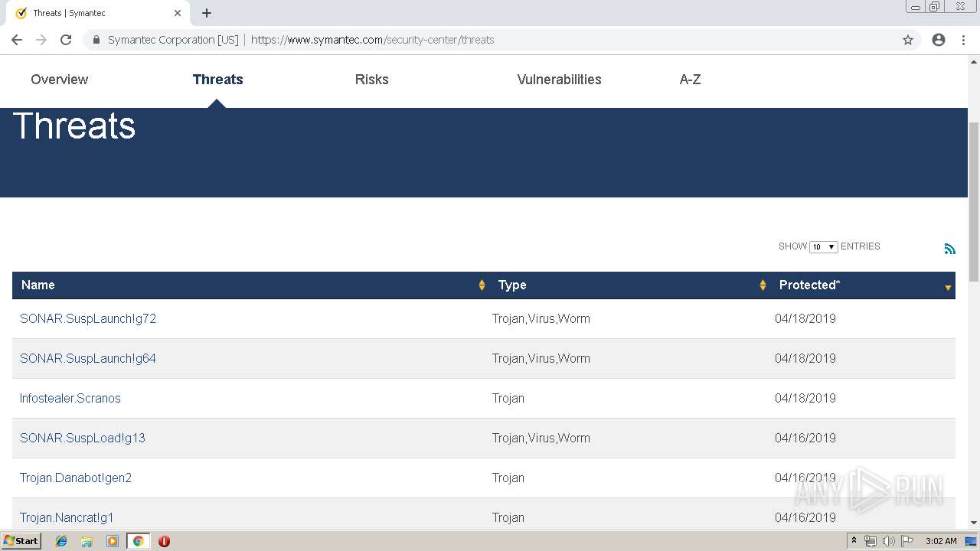Open the SONAR.SuspLaunch!g72 threat link

[88, 319]
